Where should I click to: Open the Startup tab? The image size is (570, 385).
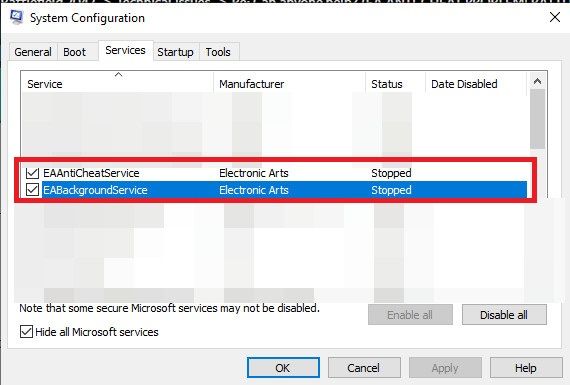(x=175, y=52)
